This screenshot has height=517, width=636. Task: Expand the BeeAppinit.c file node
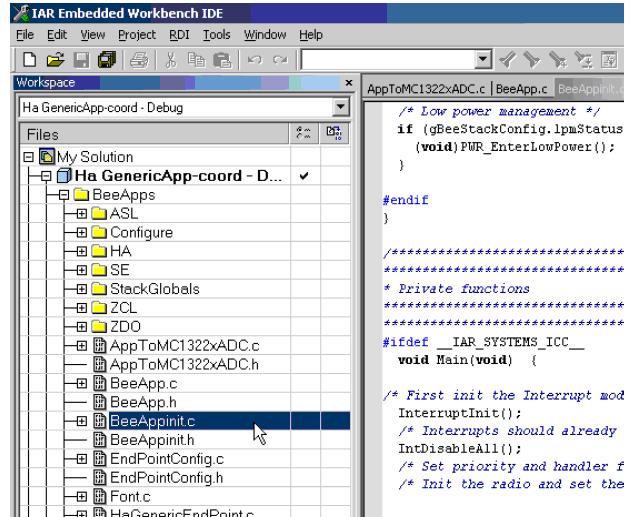coord(82,421)
